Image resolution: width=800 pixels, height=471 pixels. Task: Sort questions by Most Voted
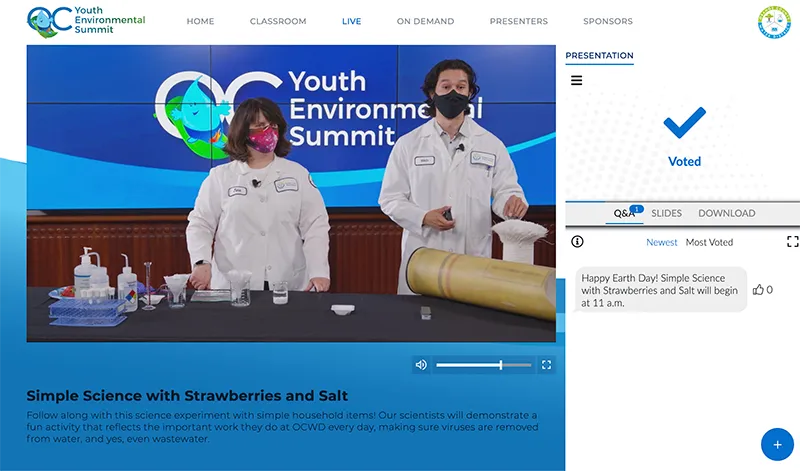pos(709,242)
